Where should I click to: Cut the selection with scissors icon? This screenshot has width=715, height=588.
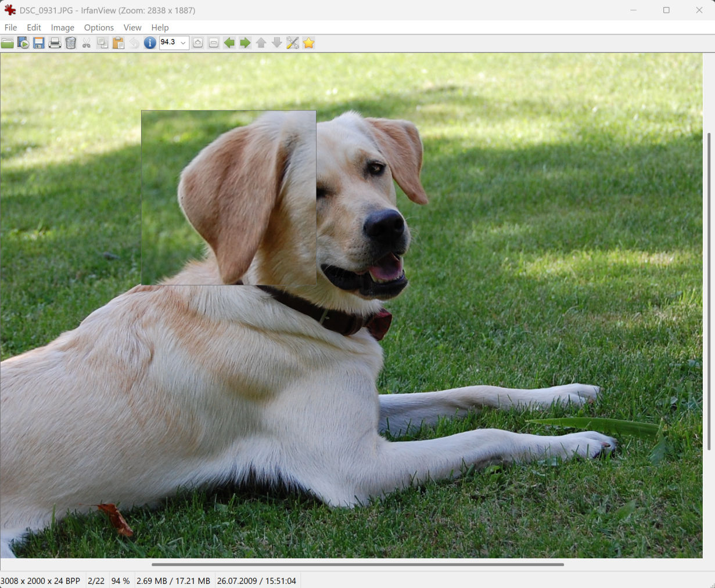[x=87, y=43]
